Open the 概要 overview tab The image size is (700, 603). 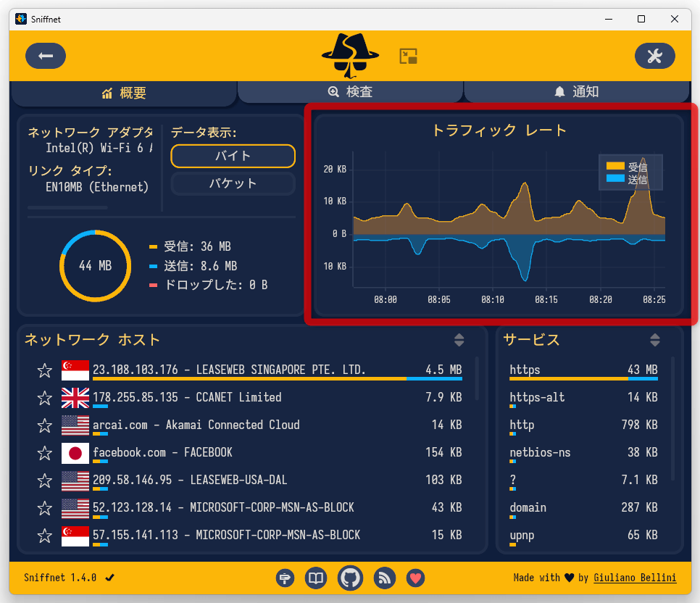pos(124,93)
